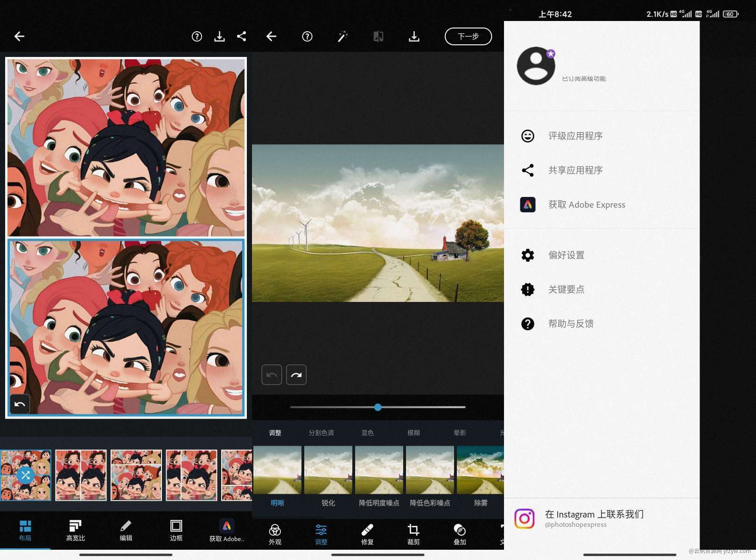The width and height of the screenshot is (756, 560).
Task: Tap the 下一步 button
Action: pos(468,36)
